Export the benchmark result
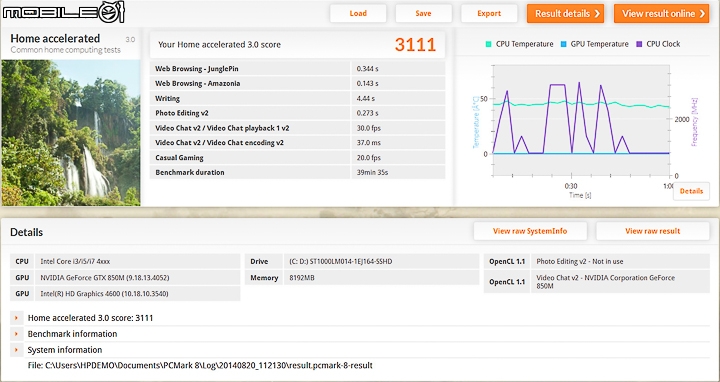This screenshot has width=720, height=382. [x=489, y=13]
